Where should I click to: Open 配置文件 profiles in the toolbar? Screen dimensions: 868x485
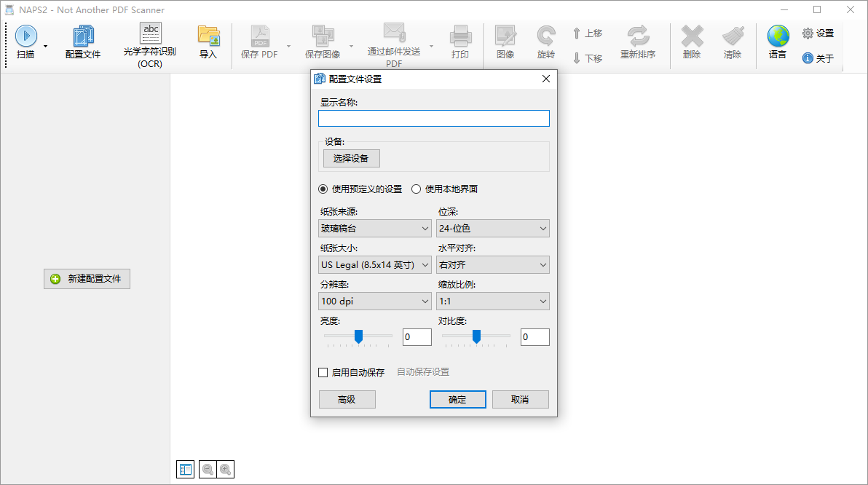tap(83, 42)
